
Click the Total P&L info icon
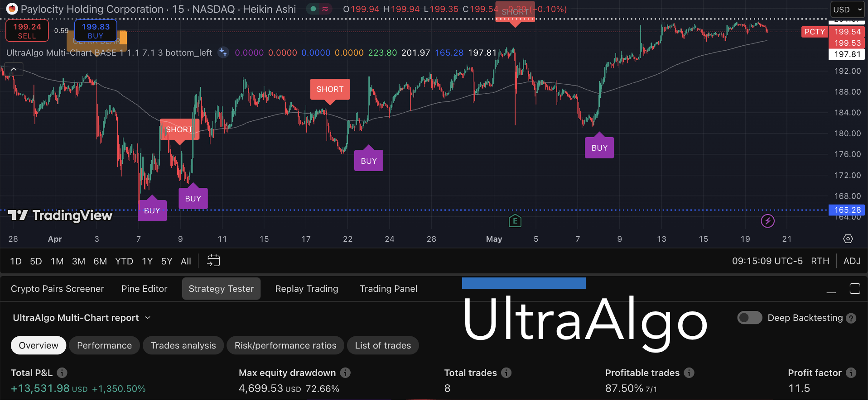(62, 372)
